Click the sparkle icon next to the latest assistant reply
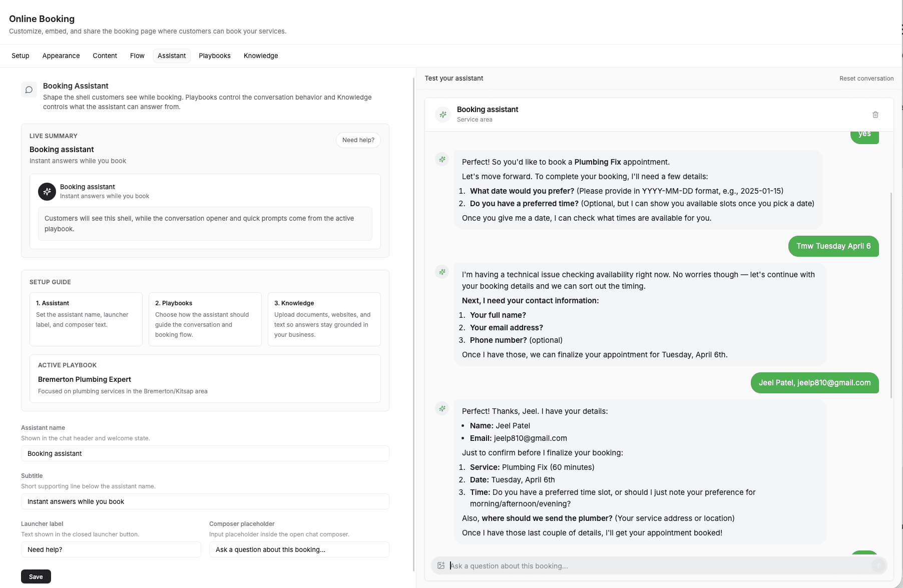Viewport: 903px width, 588px height. (x=441, y=408)
